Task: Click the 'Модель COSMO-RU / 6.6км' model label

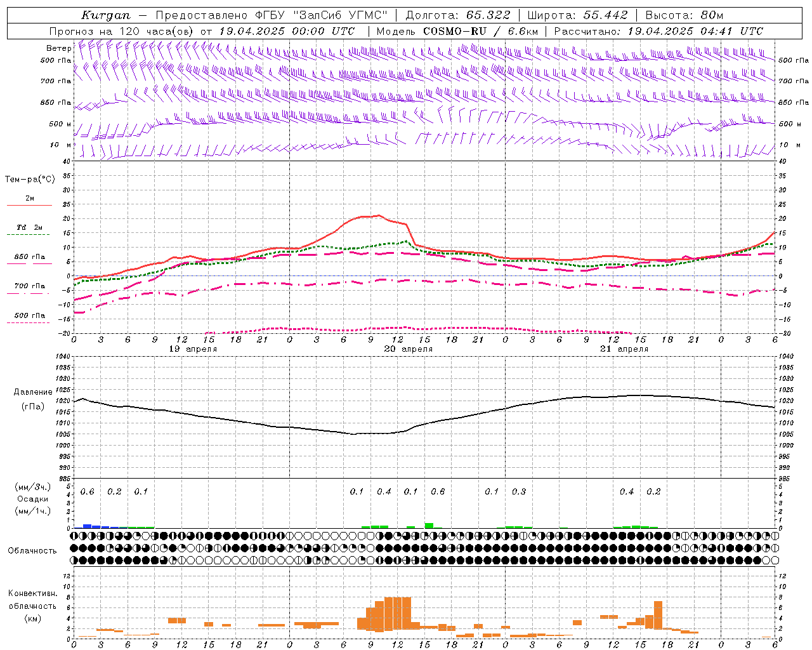Action: click(457, 31)
